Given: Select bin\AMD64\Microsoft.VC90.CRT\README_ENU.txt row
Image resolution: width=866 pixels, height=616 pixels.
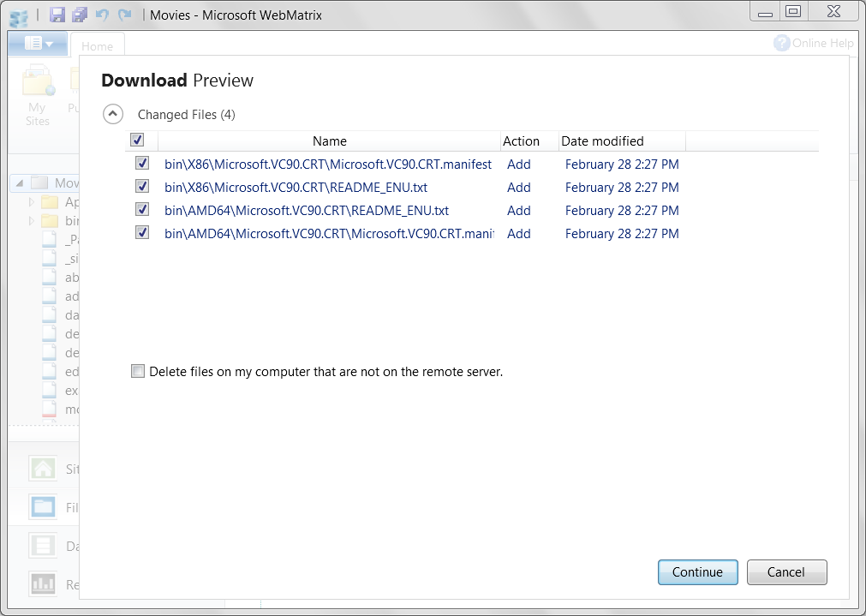Looking at the screenshot, I should pyautogui.click(x=307, y=211).
